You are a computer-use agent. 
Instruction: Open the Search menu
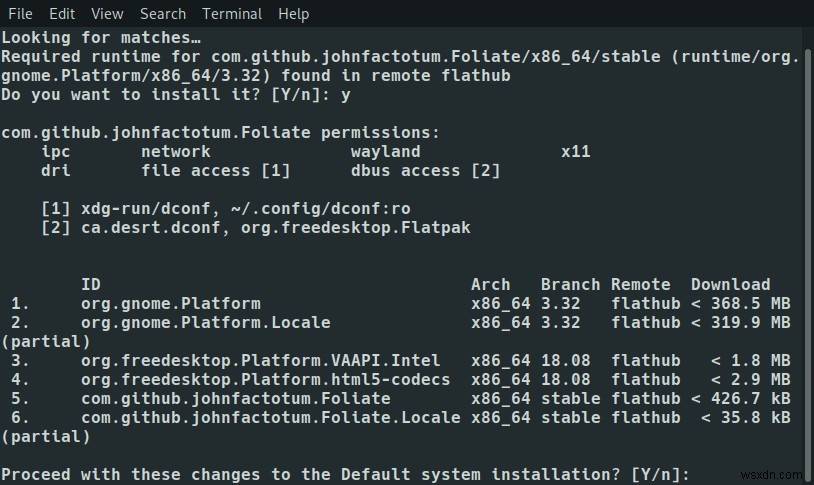pyautogui.click(x=162, y=14)
